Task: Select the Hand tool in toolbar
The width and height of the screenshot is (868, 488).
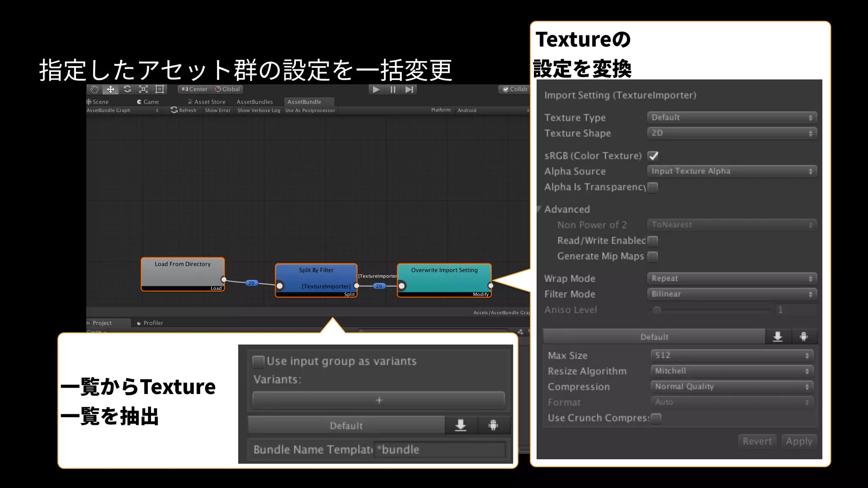Action: [95, 89]
